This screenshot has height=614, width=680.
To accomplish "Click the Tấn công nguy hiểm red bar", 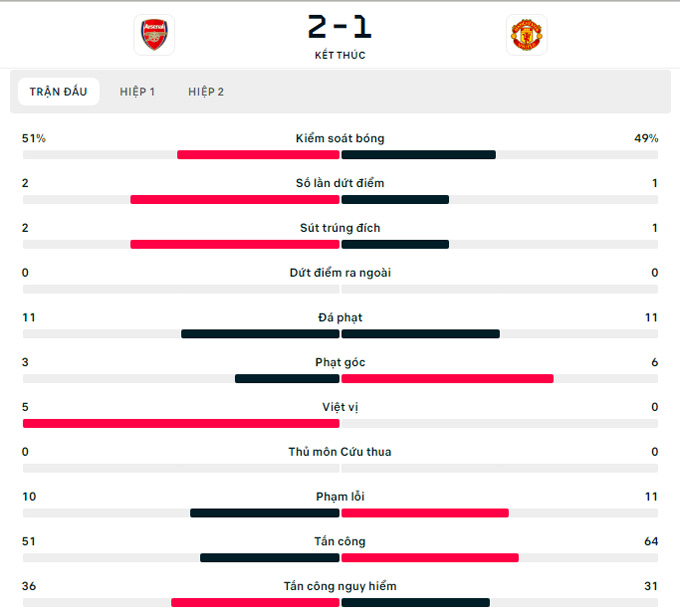I will [x=255, y=603].
